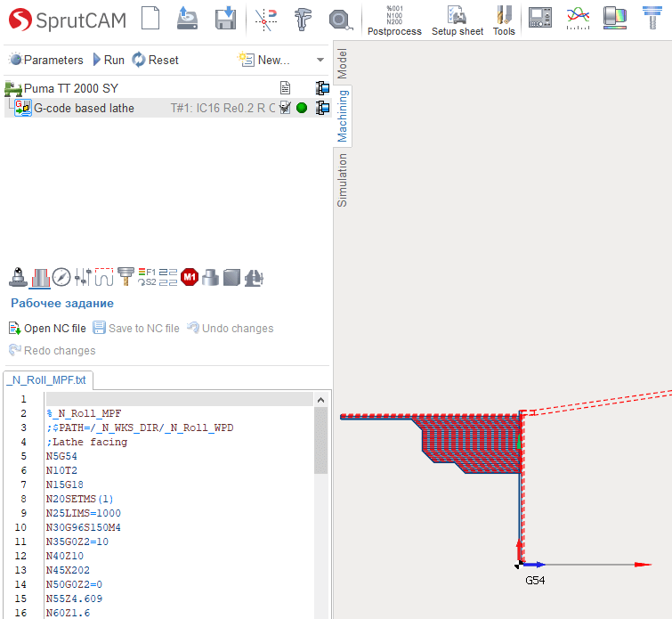Open the fixture vise icon
The image size is (672, 619).
(x=254, y=278)
